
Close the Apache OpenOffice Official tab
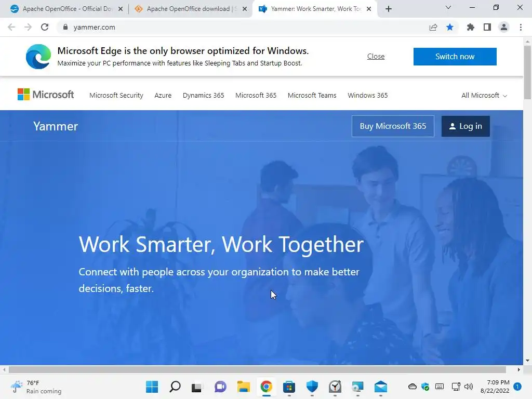click(121, 9)
